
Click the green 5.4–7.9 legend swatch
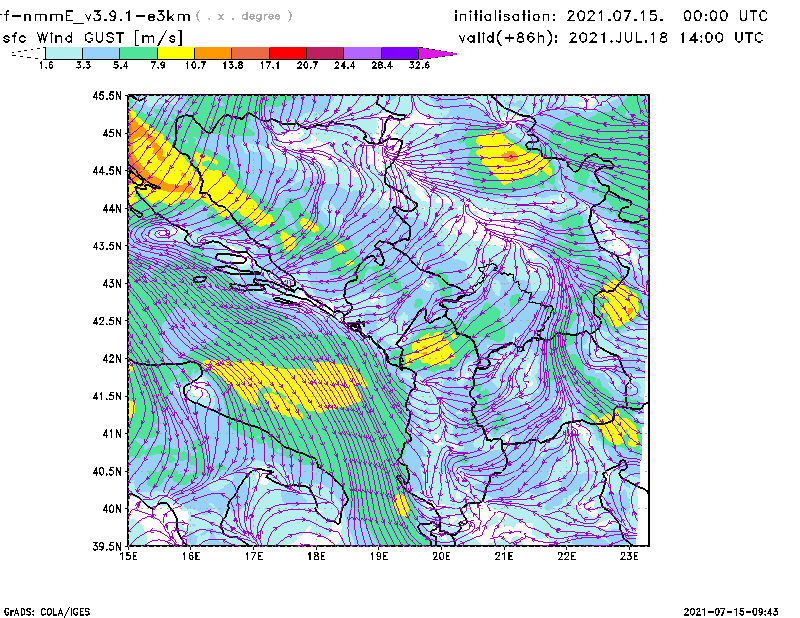click(138, 53)
